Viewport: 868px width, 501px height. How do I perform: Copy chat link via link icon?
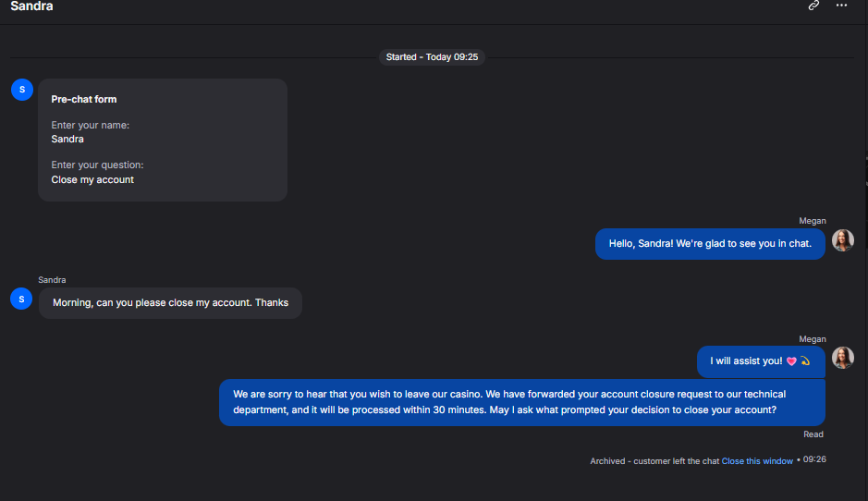813,6
